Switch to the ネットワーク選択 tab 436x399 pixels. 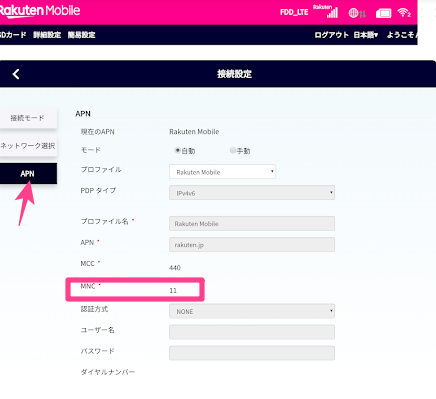point(28,146)
